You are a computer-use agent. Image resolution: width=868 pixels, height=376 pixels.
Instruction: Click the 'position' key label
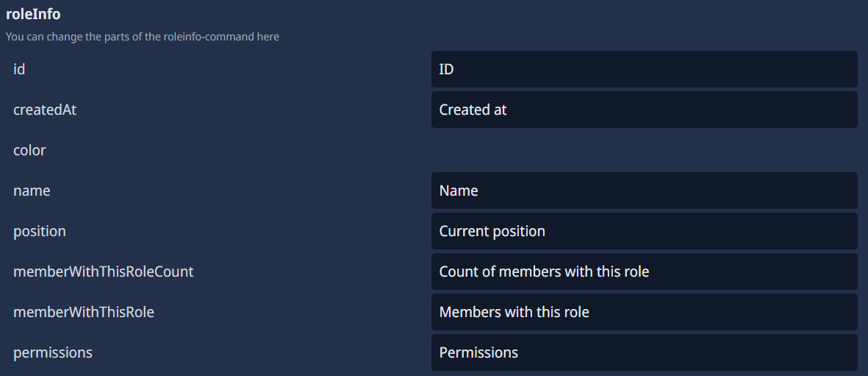pyautogui.click(x=40, y=231)
